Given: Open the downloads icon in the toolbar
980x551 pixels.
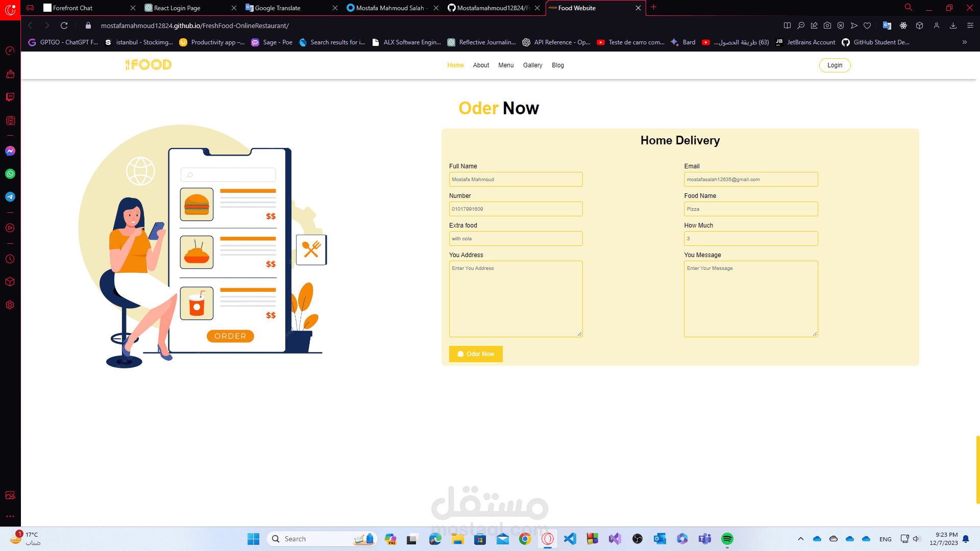Looking at the screenshot, I should pyautogui.click(x=953, y=26).
